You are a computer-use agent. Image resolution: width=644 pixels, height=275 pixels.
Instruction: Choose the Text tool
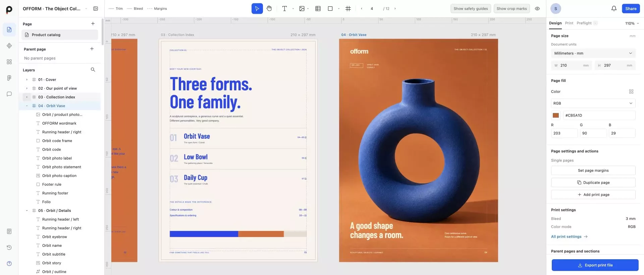click(284, 9)
